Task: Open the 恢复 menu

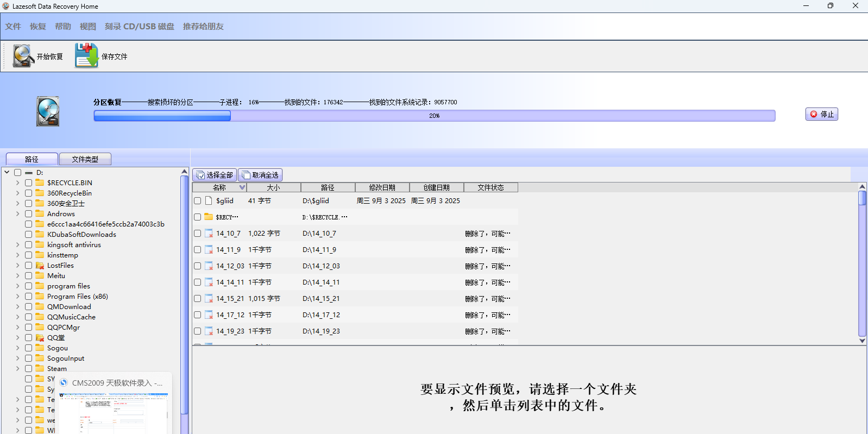Action: [x=38, y=27]
